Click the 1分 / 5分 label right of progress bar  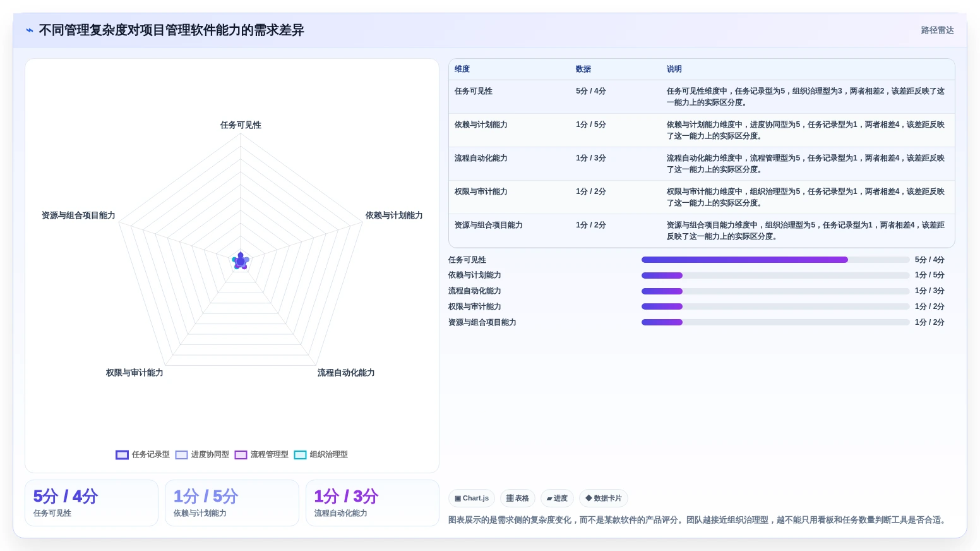coord(929,275)
